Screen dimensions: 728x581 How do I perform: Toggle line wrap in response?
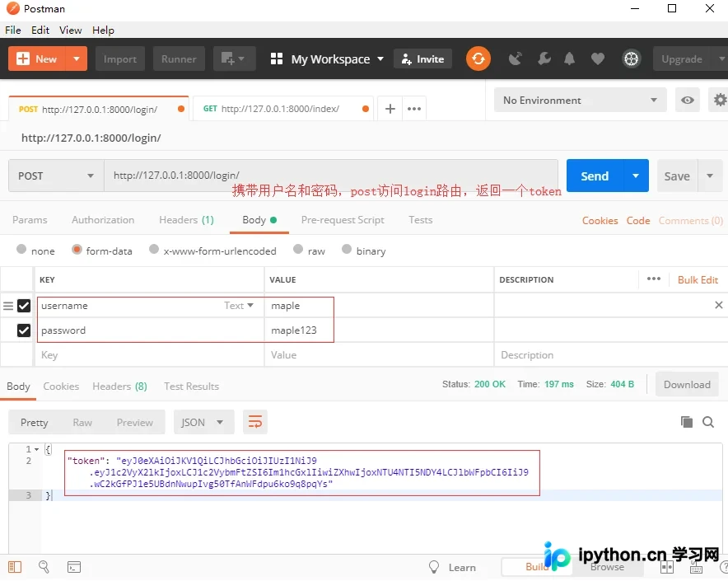coord(255,422)
